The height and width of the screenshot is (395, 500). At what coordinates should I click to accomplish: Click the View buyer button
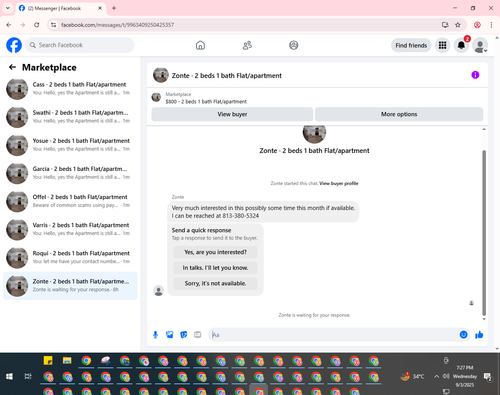click(x=232, y=114)
